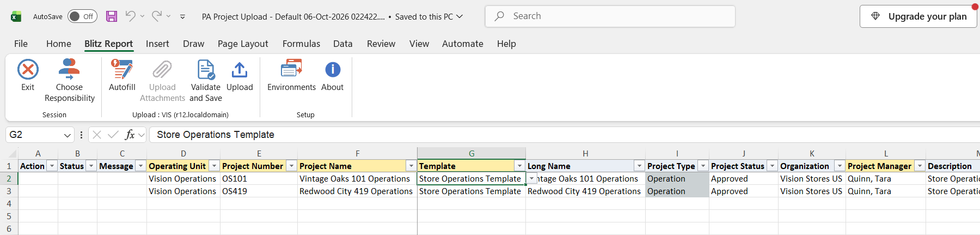Click the formula bar options dots
Screen dimensions: 980x235
coord(81,135)
